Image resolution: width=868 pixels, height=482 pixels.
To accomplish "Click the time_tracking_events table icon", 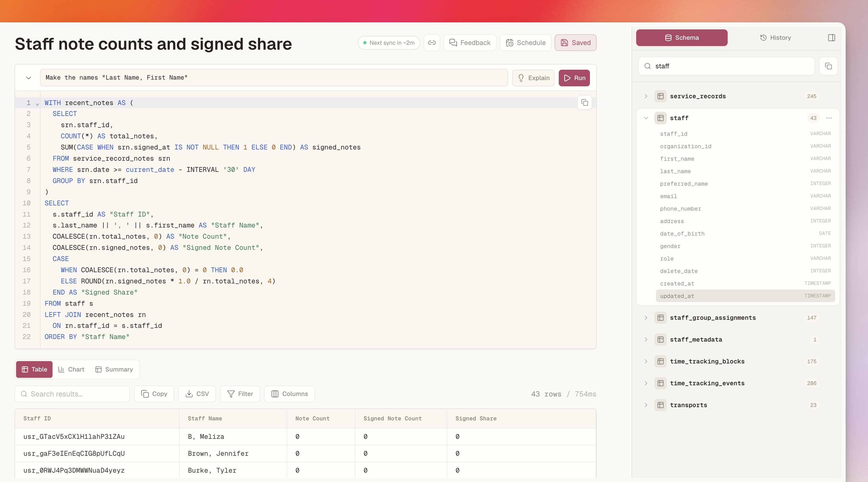I will click(660, 383).
